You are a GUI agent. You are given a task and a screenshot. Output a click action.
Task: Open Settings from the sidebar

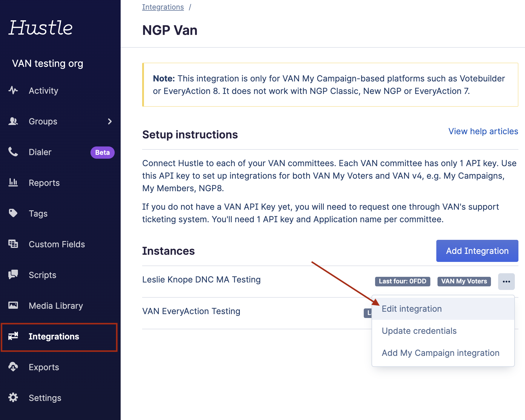pyautogui.click(x=45, y=398)
